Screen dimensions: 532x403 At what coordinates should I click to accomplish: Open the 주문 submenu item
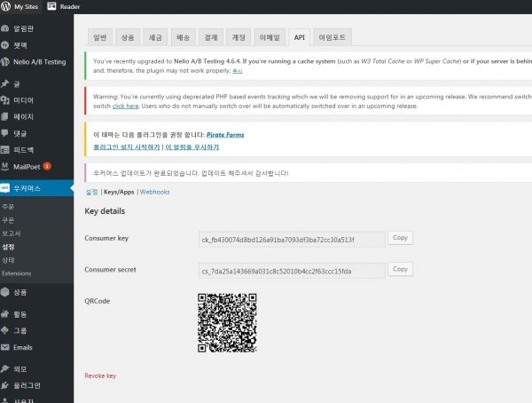(8, 207)
